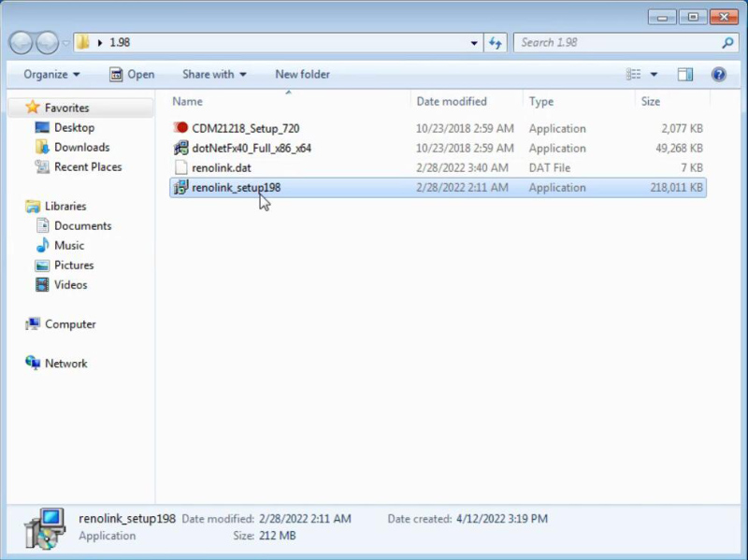Open the address bar history dropdown
Image resolution: width=748 pixels, height=560 pixels.
click(x=474, y=43)
